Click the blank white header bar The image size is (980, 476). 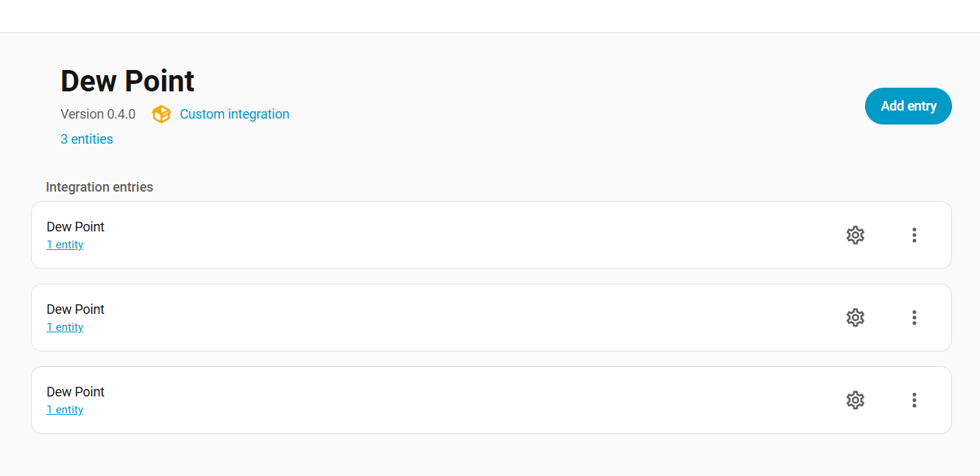pos(490,16)
